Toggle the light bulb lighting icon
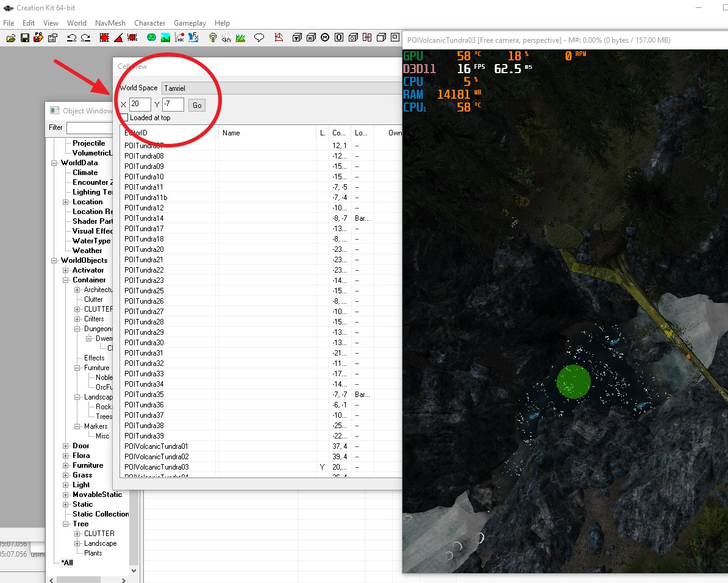The width and height of the screenshot is (728, 583). (x=213, y=38)
